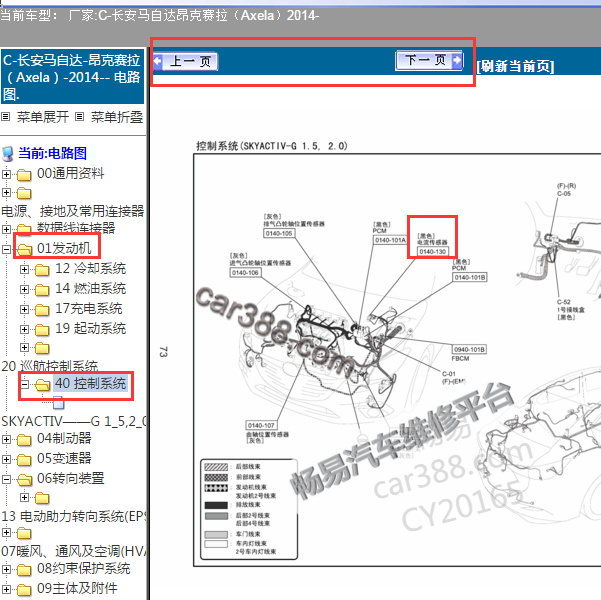Open the 20 巡航控制系统 item

(x=50, y=366)
